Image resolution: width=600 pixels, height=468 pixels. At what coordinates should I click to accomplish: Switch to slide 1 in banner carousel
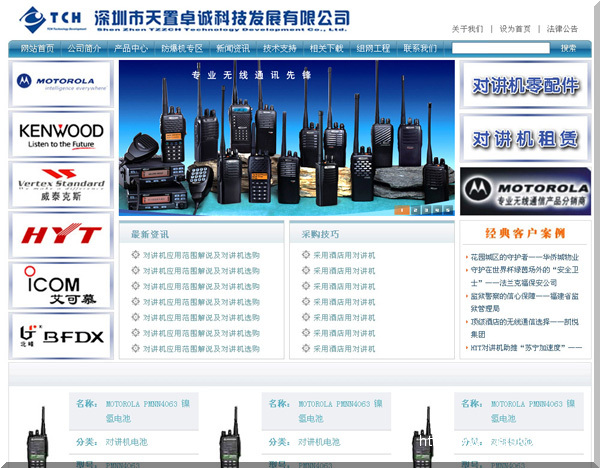tap(402, 210)
